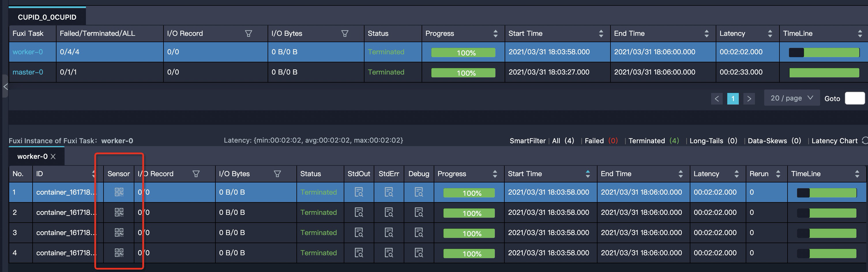Collapse the left side panel handle
Viewport: 868px width, 272px height.
click(5, 86)
